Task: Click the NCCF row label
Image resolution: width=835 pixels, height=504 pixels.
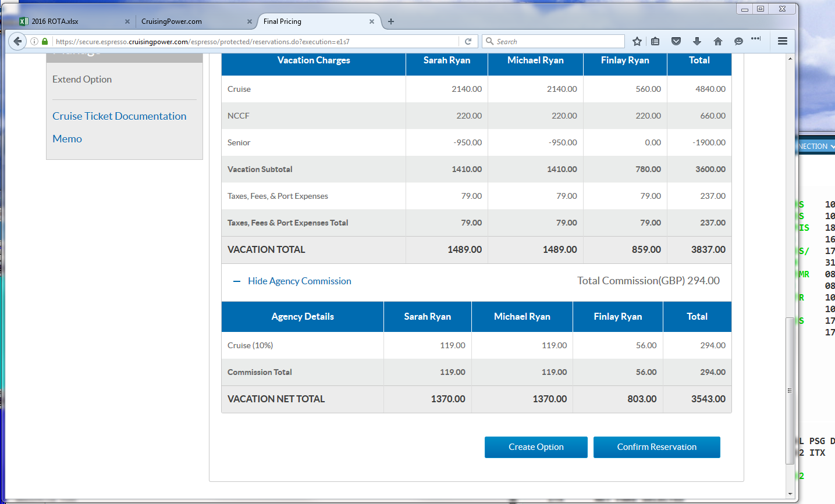Action: coord(239,116)
